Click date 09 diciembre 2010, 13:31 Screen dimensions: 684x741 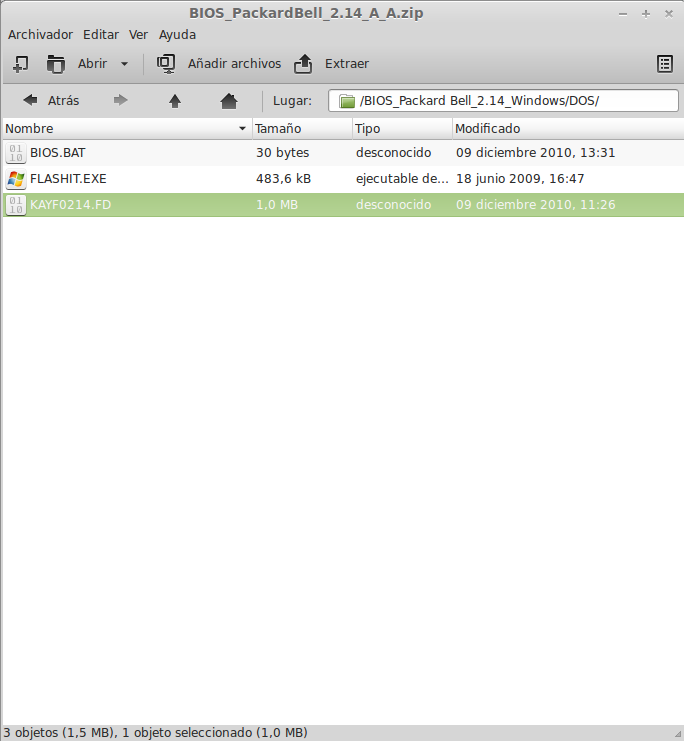point(536,153)
